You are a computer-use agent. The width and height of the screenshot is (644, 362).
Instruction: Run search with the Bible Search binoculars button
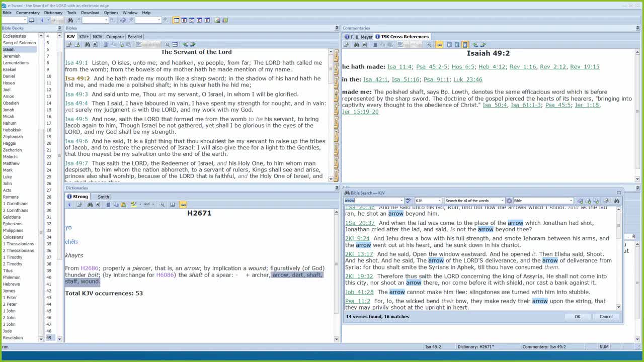[x=617, y=201]
